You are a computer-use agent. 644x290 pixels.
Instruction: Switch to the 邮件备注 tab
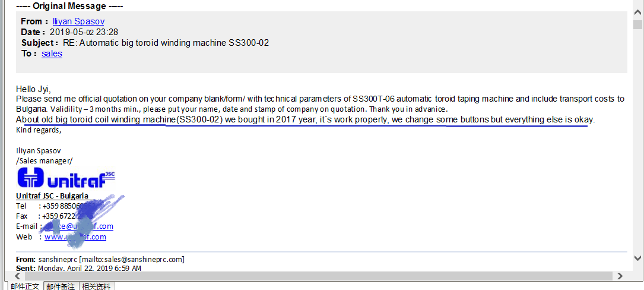[x=61, y=286]
